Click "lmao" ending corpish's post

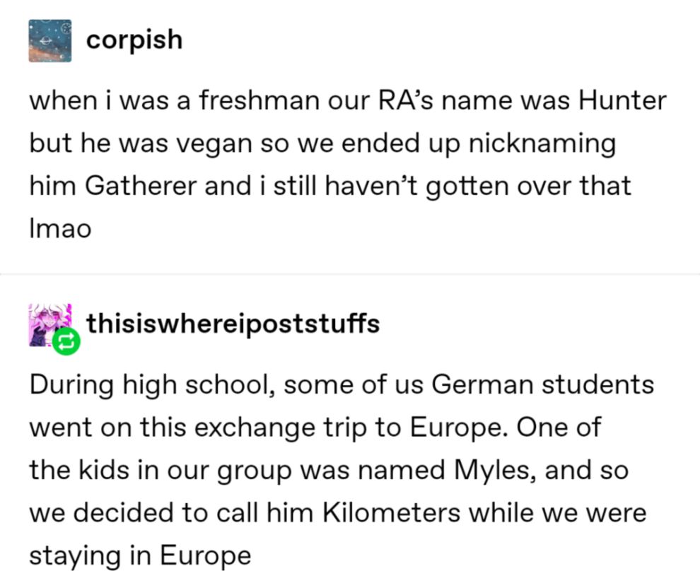pyautogui.click(x=60, y=230)
